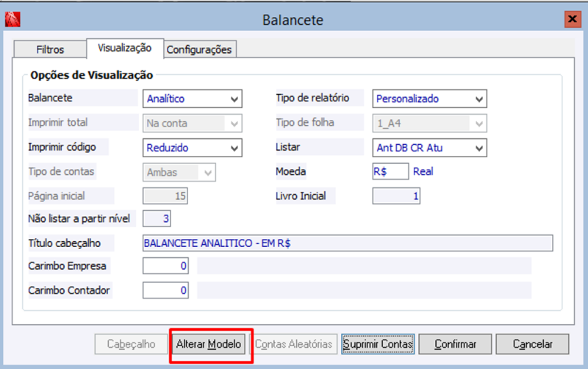Open the Tipo de relatório dropdown
This screenshot has width=588, height=369.
pos(430,98)
